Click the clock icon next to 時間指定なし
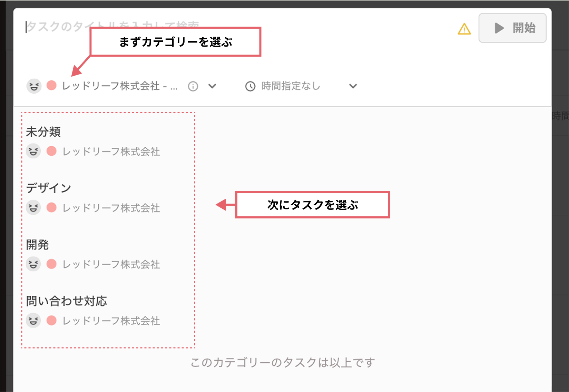Screen dimensions: 569x392 250,86
